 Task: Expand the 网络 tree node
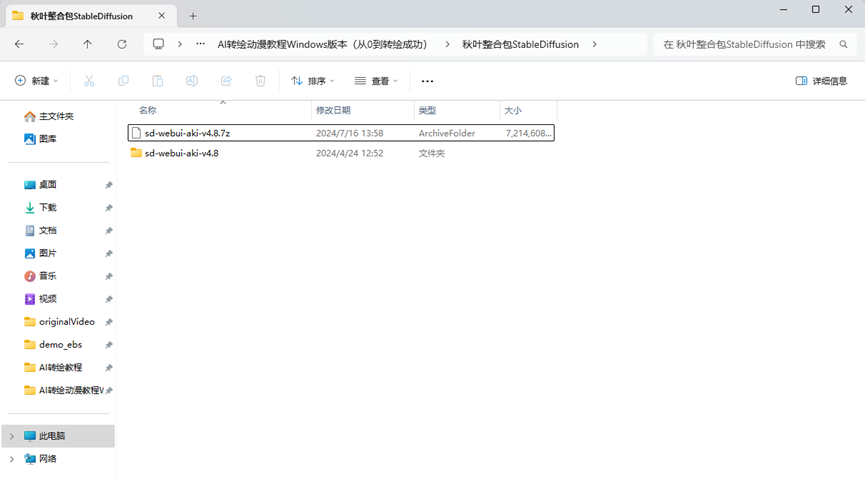(12, 459)
